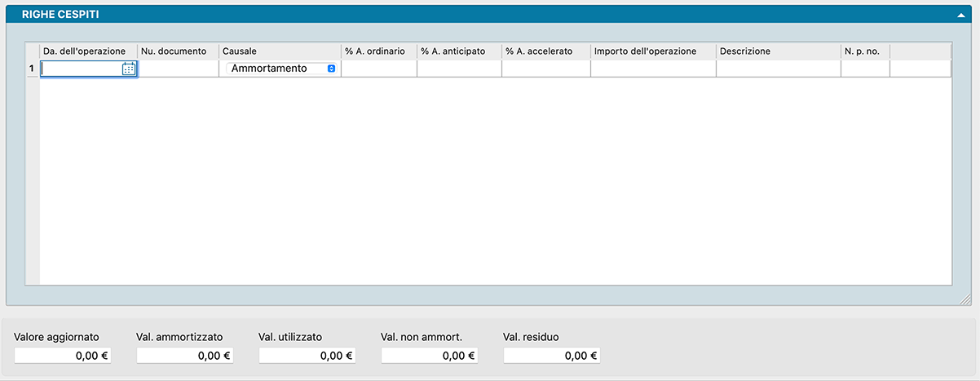The height and width of the screenshot is (381, 980).
Task: Click the Da. dell'operazione date field
Action: pos(81,69)
